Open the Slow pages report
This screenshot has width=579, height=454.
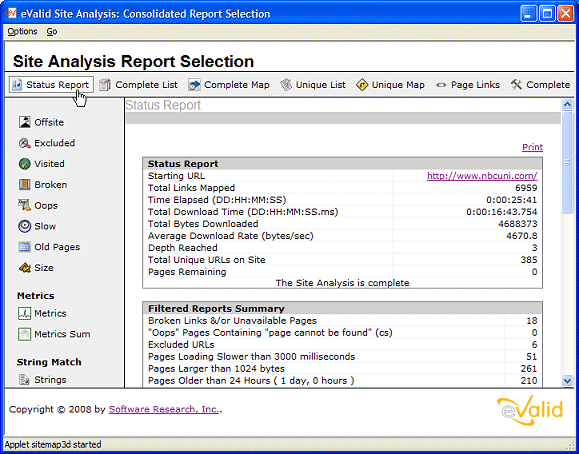pyautogui.click(x=45, y=226)
